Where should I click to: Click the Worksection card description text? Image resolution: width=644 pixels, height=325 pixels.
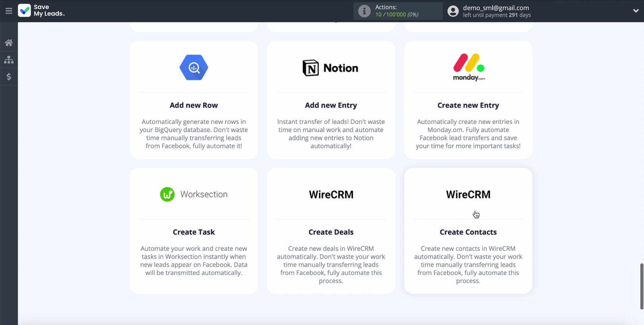pos(194,261)
